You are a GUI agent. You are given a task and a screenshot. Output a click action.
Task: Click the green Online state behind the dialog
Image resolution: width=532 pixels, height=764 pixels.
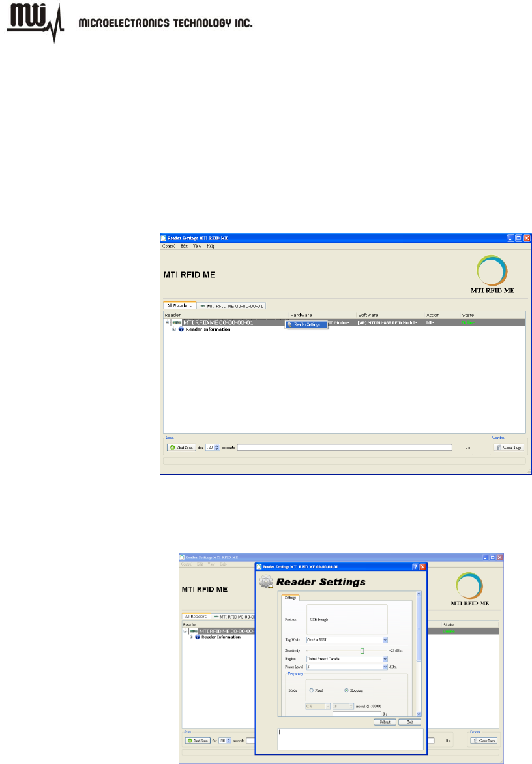click(x=449, y=631)
